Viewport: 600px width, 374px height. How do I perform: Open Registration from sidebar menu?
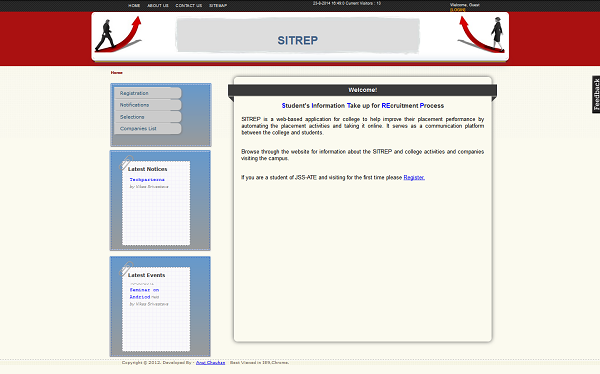(x=148, y=93)
